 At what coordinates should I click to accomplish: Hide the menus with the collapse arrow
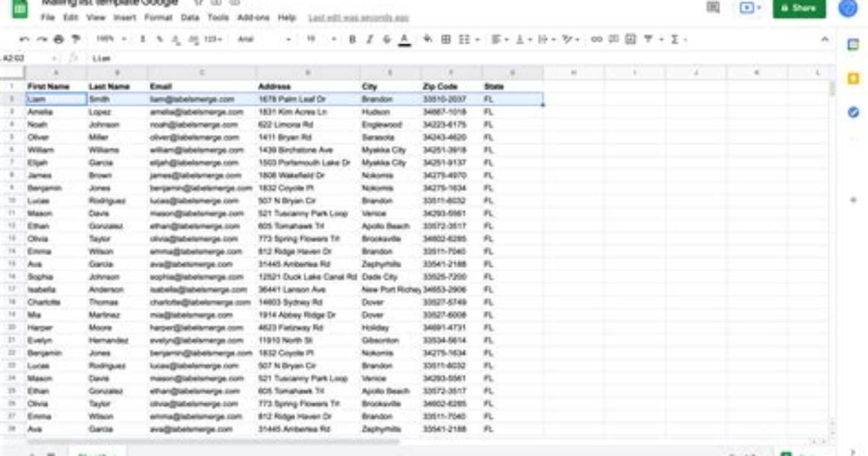point(825,39)
